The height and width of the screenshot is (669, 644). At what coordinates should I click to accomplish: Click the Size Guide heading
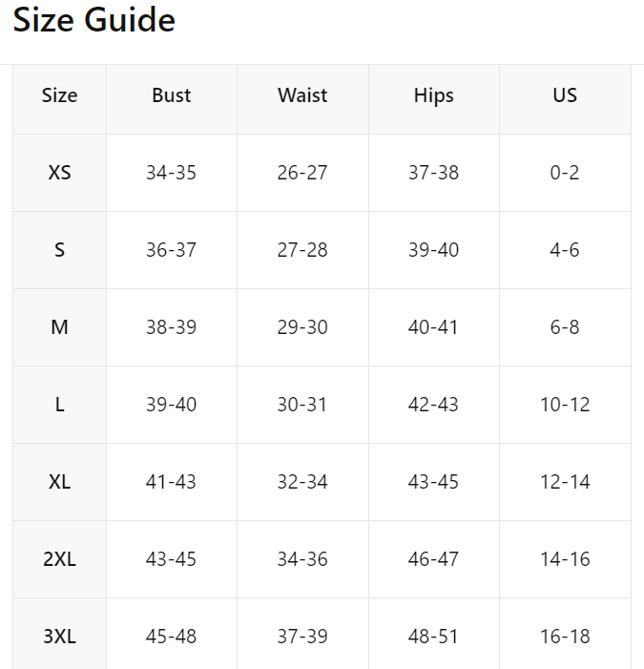click(x=93, y=21)
